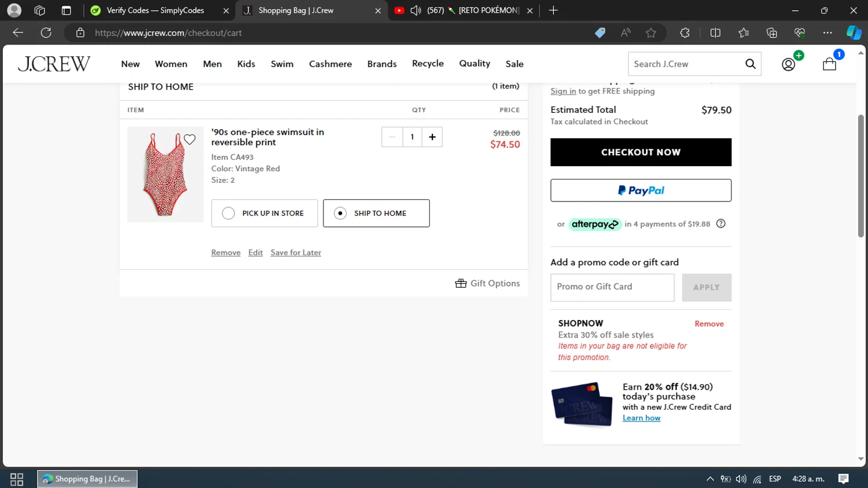
Task: Click the Apply promo button
Action: click(x=707, y=287)
